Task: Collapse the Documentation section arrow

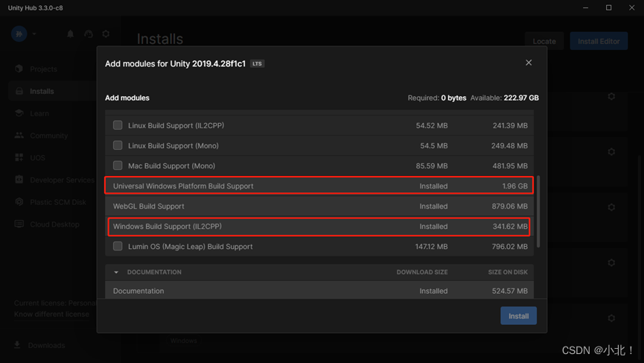Action: (x=116, y=272)
